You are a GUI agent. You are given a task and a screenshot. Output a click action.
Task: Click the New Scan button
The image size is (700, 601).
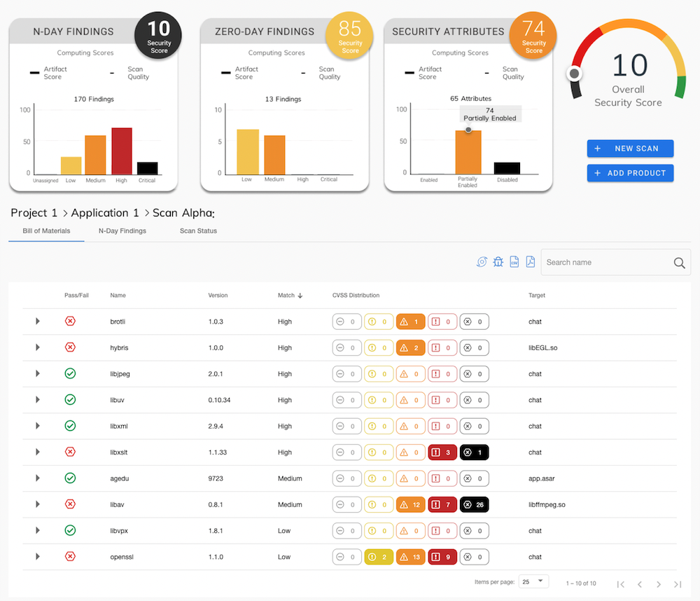coord(630,148)
